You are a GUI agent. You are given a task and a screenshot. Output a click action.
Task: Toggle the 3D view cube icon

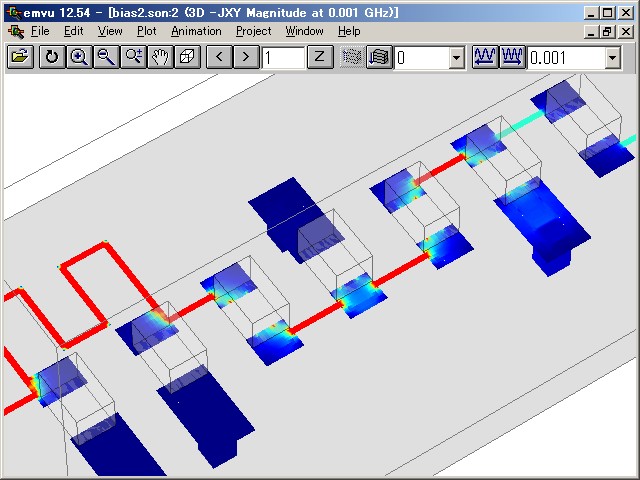[188, 57]
